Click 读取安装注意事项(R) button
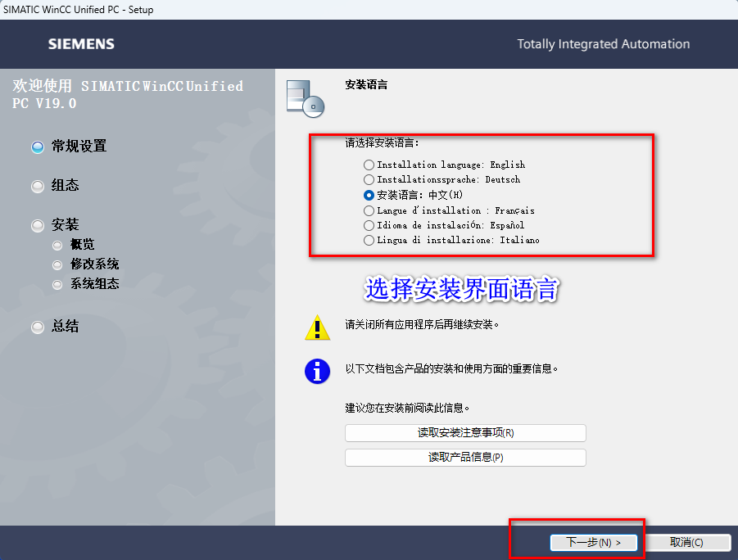The width and height of the screenshot is (738, 560). click(465, 433)
